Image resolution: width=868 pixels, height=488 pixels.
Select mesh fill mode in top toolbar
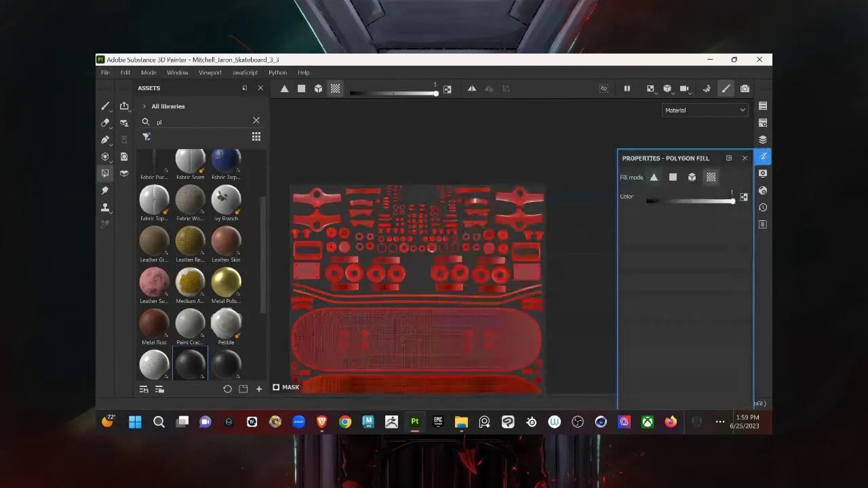click(x=318, y=89)
